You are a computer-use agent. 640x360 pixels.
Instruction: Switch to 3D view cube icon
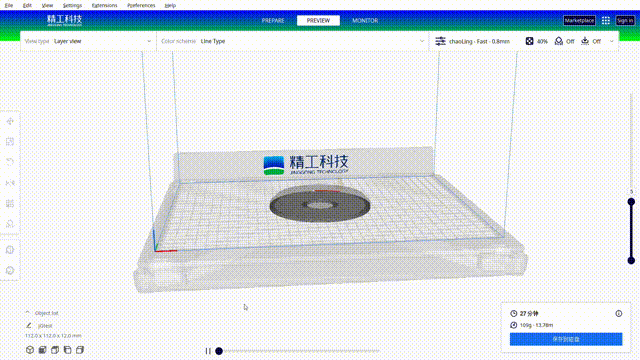click(x=30, y=350)
